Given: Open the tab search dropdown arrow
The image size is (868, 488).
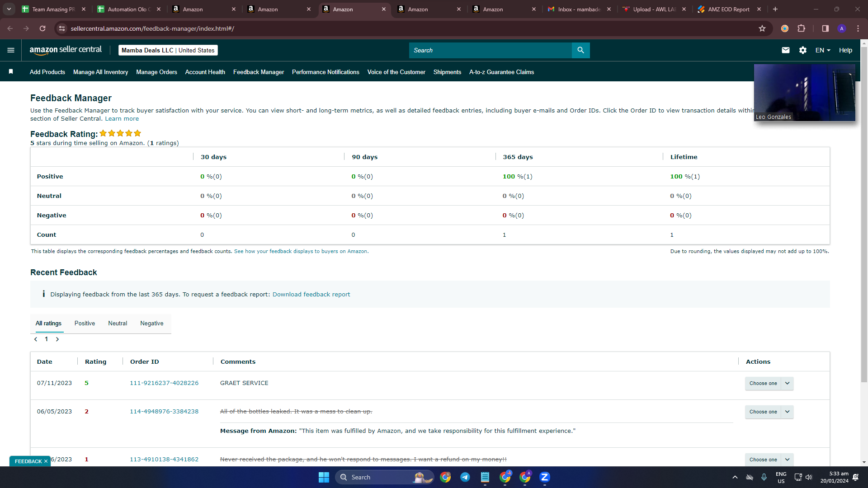Looking at the screenshot, I should pos(9,9).
